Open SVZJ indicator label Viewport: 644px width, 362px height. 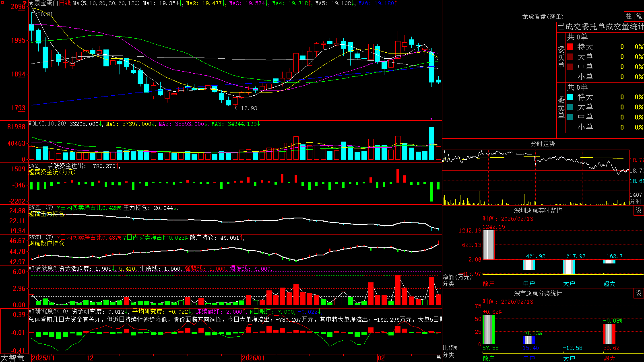click(35, 166)
